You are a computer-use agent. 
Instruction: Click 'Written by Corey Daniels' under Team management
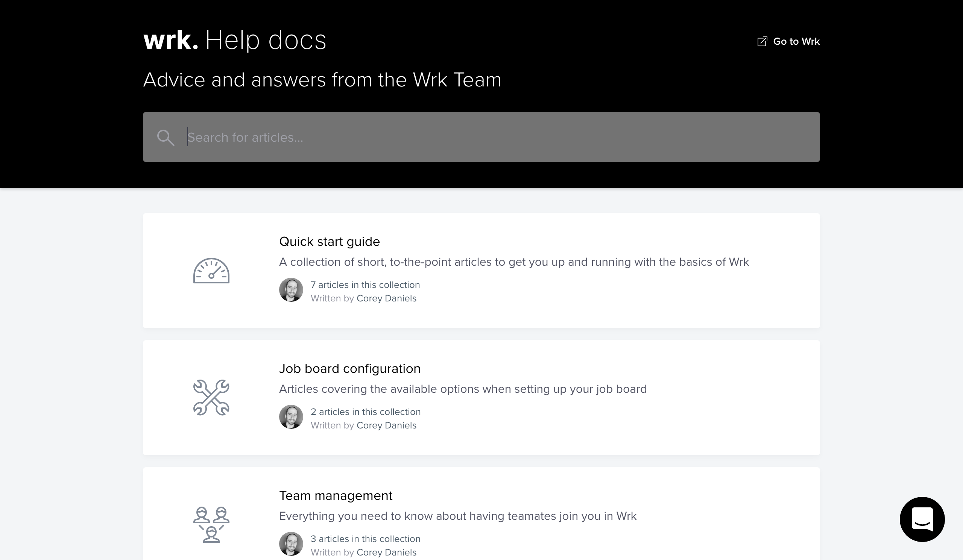(363, 552)
